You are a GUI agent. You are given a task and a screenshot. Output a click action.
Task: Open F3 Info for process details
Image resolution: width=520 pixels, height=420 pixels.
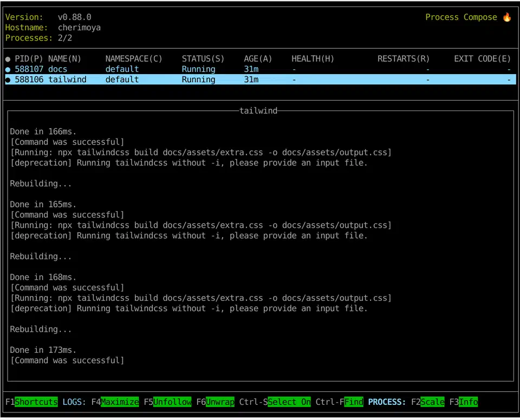click(467, 402)
